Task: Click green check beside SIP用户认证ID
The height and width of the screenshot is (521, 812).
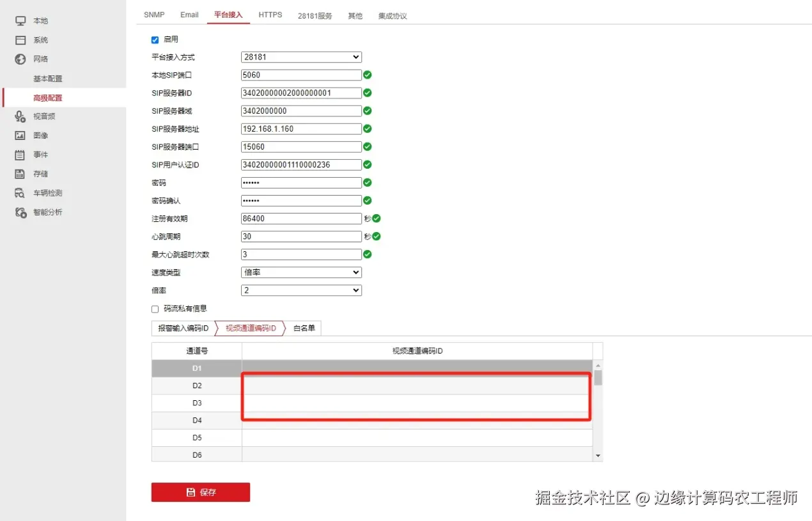Action: pyautogui.click(x=368, y=164)
